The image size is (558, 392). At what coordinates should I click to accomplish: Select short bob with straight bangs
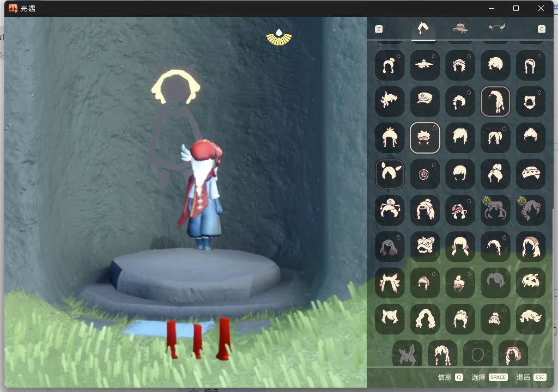click(x=460, y=174)
